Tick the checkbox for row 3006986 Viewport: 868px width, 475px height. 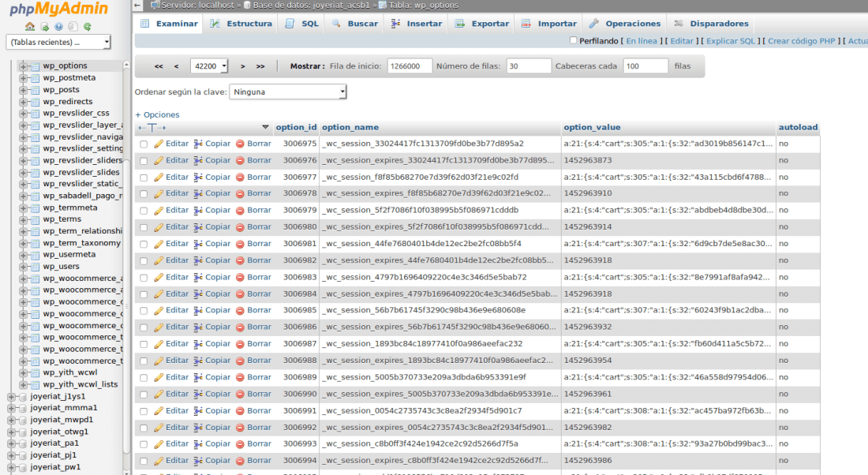click(144, 327)
